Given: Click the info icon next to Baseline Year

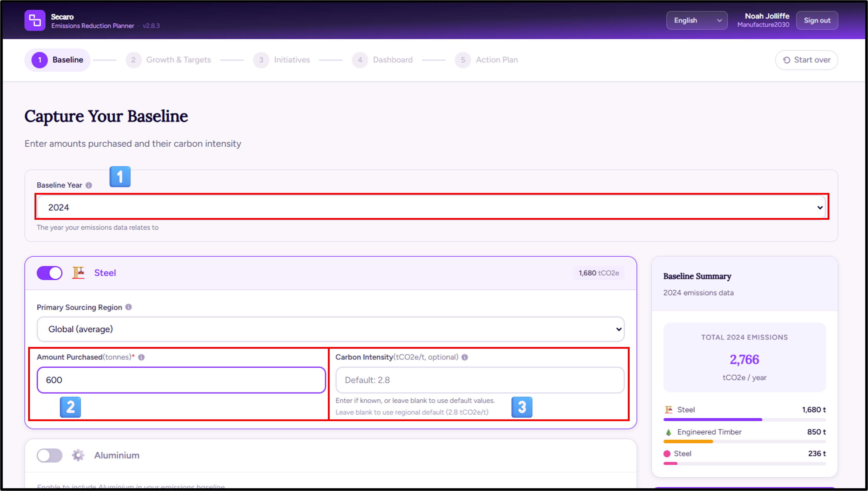Looking at the screenshot, I should (89, 185).
